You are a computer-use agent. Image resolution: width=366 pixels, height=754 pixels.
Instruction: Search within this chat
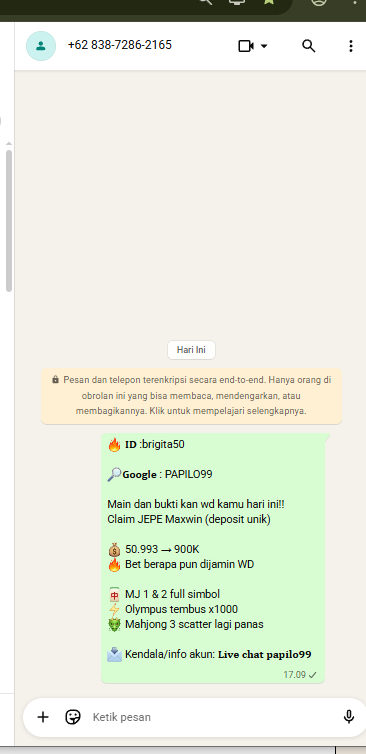pyautogui.click(x=309, y=46)
